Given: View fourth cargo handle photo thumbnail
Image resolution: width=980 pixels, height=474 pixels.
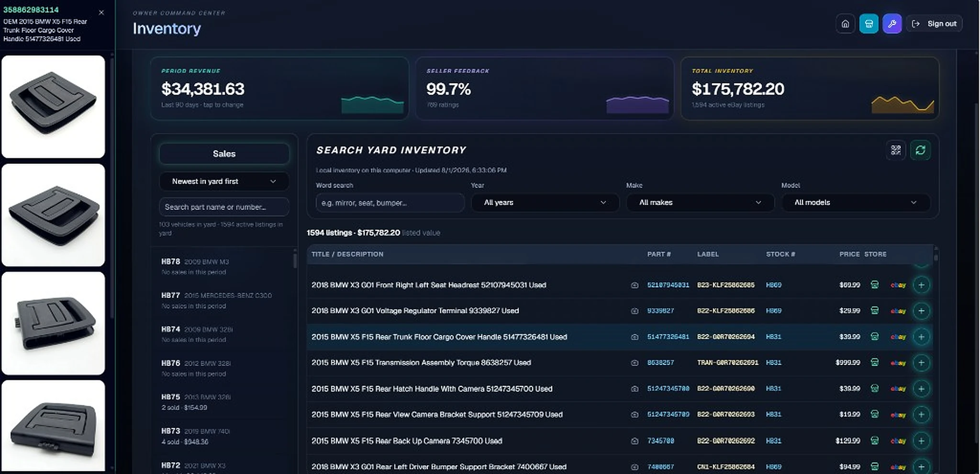Looking at the screenshot, I should pos(53,425).
